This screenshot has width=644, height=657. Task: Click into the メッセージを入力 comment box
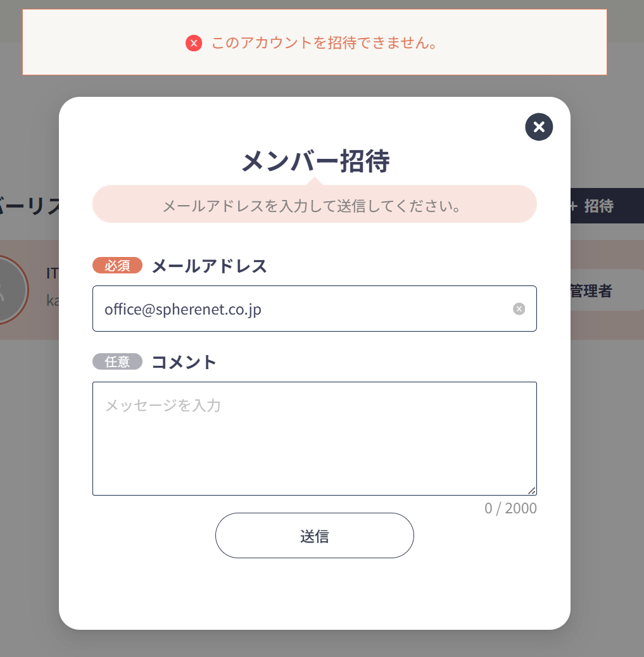pos(315,439)
